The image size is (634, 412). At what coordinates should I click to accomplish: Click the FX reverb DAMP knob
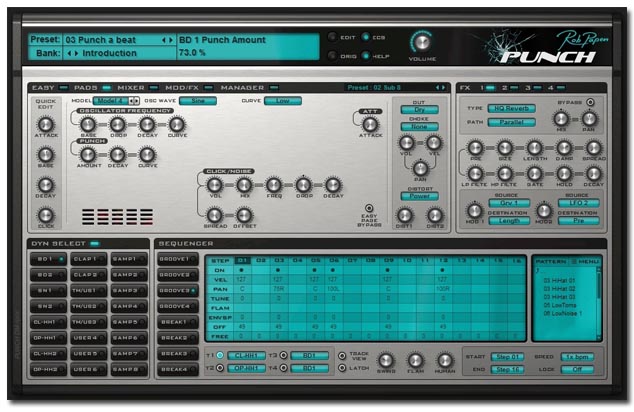coord(564,148)
